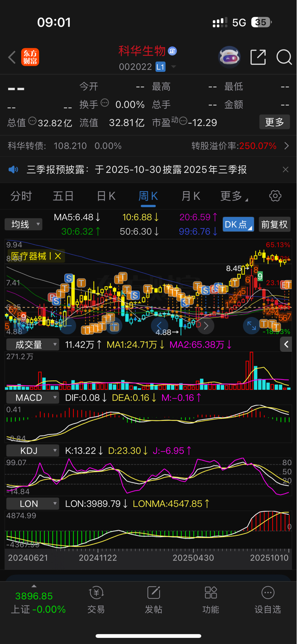Open the 功能 functions icon
This screenshot has width=297, height=644.
click(210, 600)
